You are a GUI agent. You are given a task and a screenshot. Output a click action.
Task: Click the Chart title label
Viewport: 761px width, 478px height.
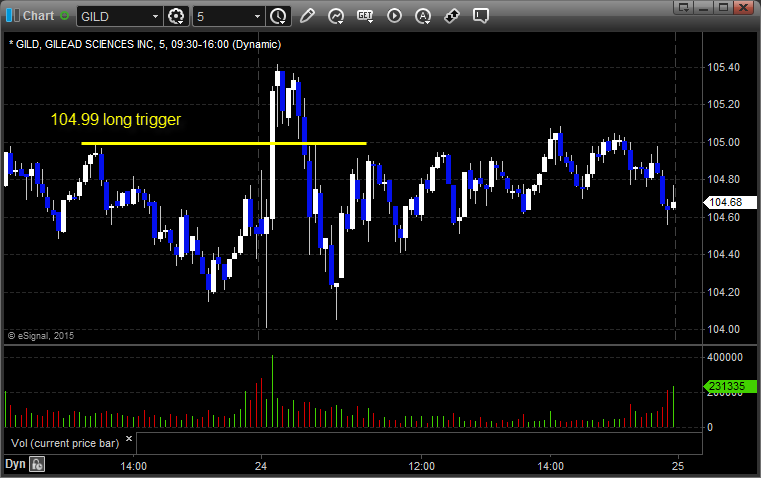click(38, 16)
